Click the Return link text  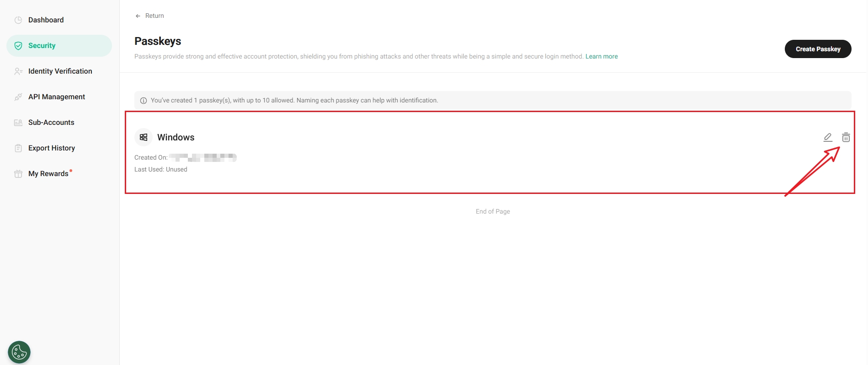click(154, 16)
